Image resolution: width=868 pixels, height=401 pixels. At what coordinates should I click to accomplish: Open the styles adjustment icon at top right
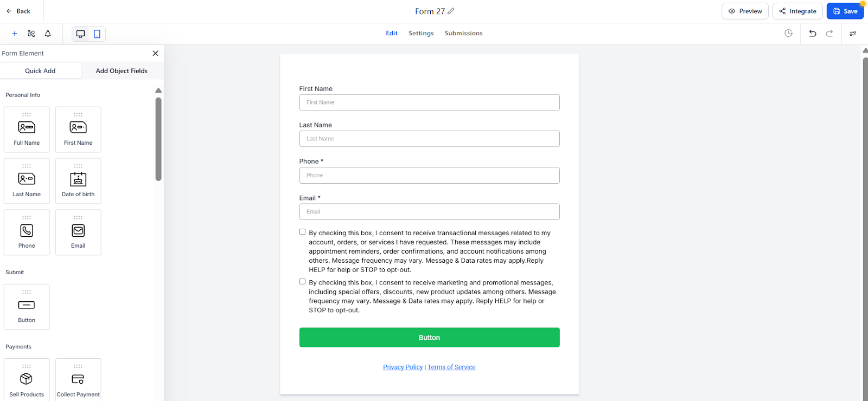click(x=853, y=34)
